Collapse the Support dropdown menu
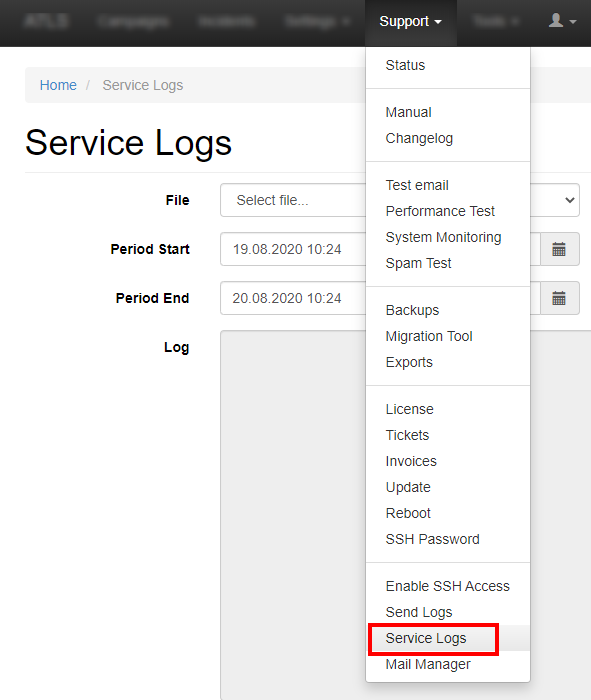 pos(411,21)
